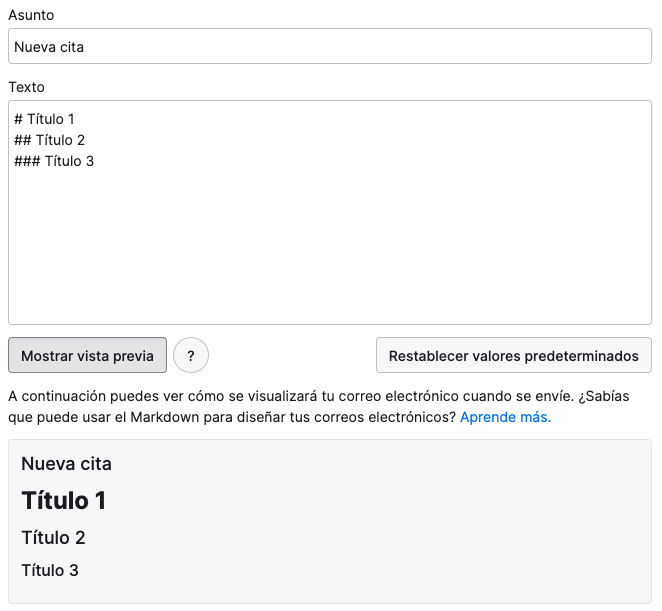Click the Texto field label
662x611 pixels.
click(x=27, y=87)
